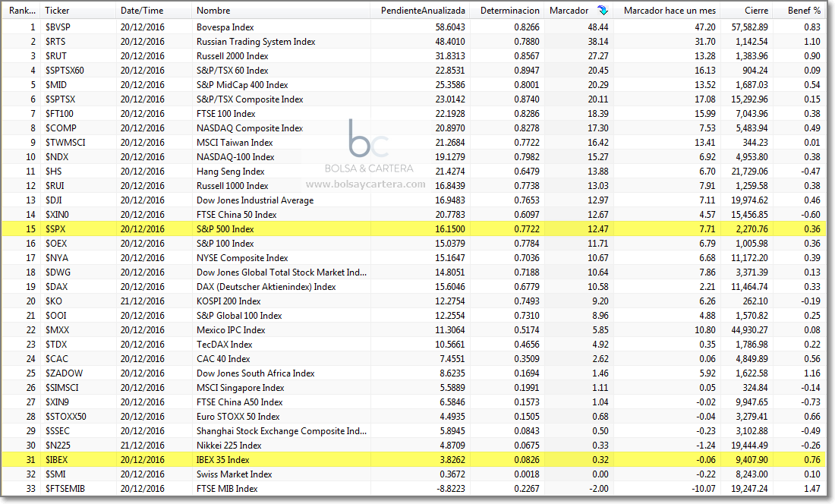
Task: Click the Euro STOXX 50 Index name
Action: click(x=238, y=416)
